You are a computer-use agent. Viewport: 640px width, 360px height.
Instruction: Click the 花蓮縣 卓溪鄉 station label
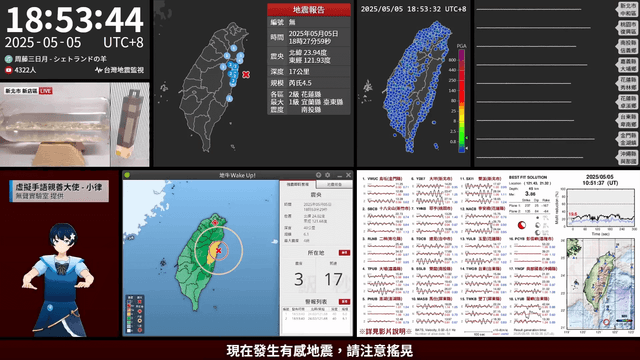click(x=627, y=102)
